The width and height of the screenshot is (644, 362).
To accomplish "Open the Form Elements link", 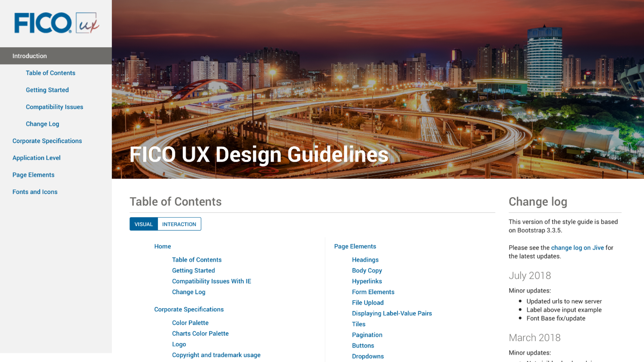I will [x=373, y=292].
